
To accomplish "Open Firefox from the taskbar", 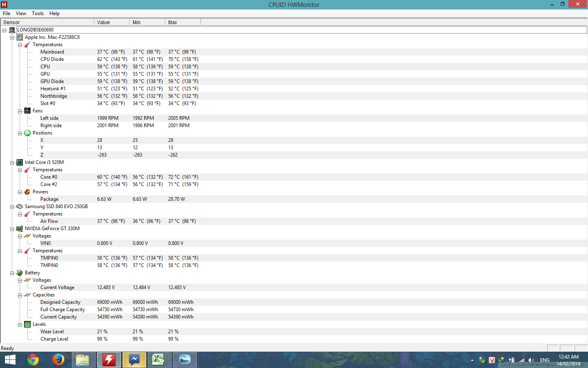I will click(x=58, y=360).
